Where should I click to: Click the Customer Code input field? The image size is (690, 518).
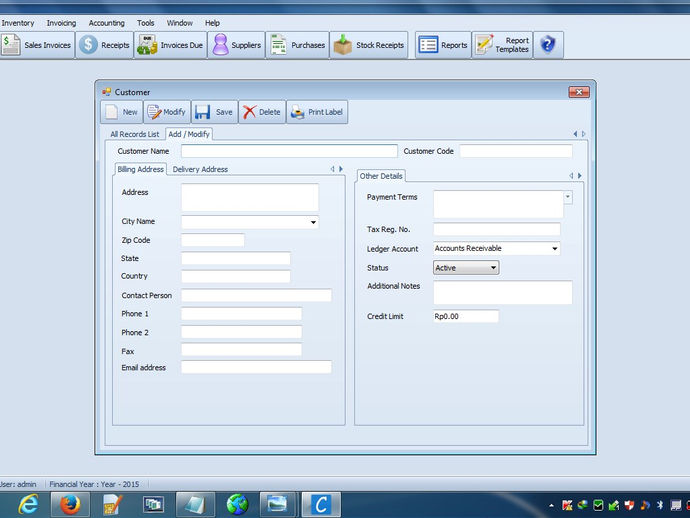pos(516,151)
